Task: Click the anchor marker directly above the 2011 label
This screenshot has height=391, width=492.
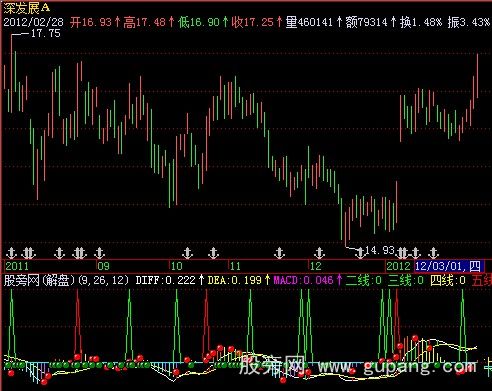Action: [x=11, y=253]
